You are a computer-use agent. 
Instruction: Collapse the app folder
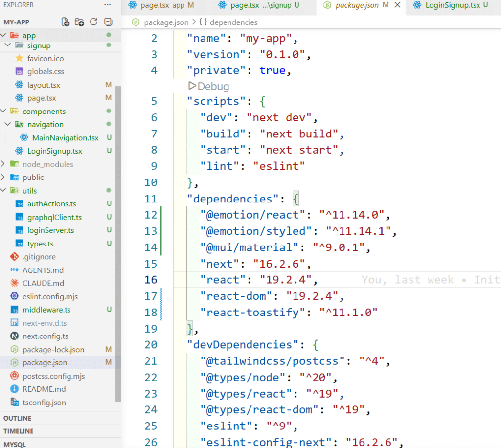tap(3, 35)
